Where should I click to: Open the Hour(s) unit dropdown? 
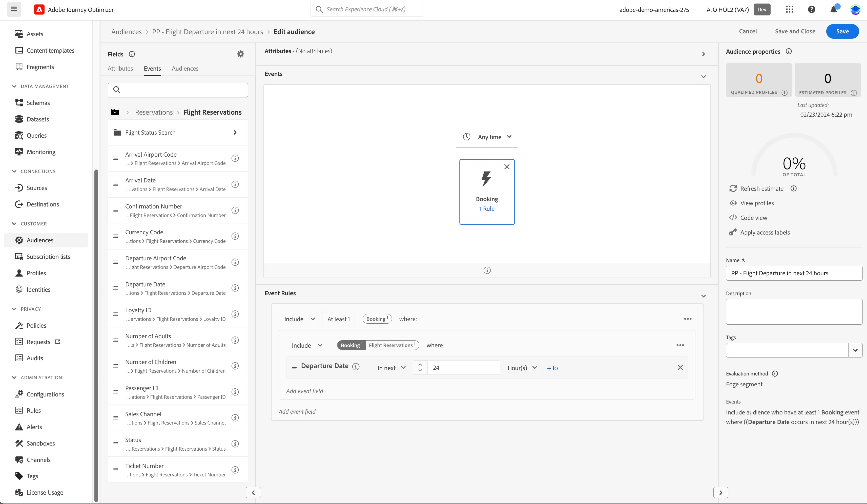[522, 368]
